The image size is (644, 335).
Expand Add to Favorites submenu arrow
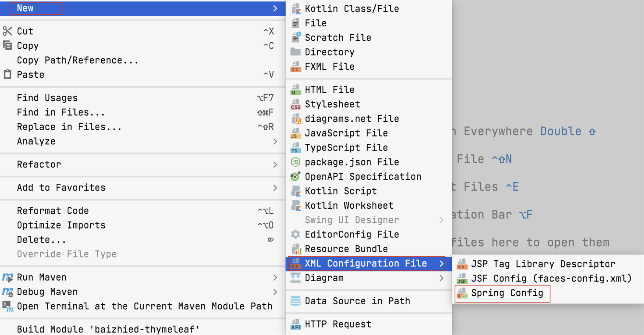pyautogui.click(x=275, y=188)
